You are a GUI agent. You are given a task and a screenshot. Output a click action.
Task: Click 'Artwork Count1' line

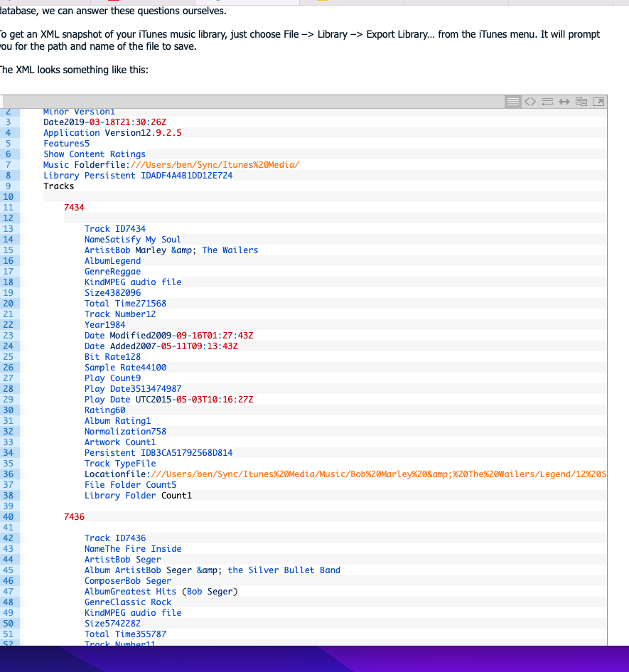(120, 442)
